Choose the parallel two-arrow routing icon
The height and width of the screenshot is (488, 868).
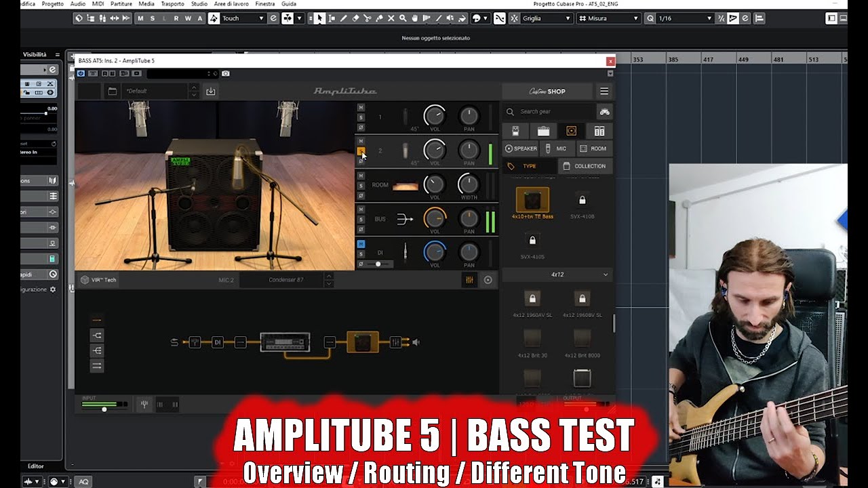[96, 366]
